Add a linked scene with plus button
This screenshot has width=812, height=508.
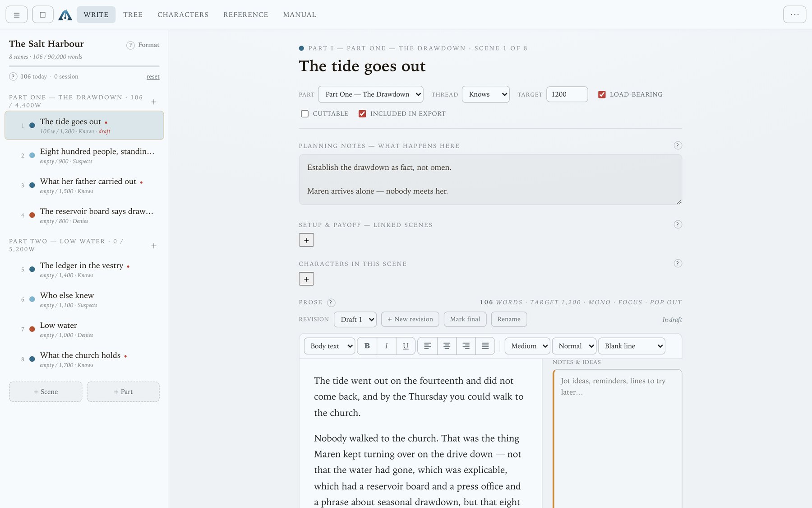[306, 240]
